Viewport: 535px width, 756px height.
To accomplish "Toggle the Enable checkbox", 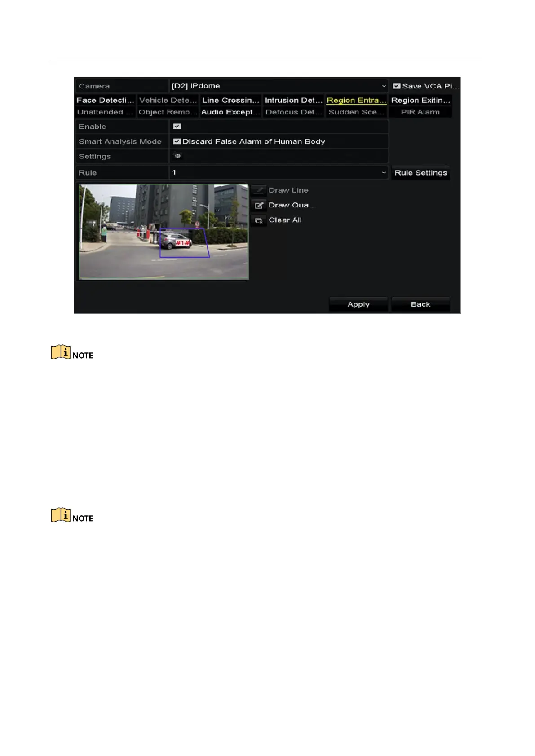I will (177, 127).
